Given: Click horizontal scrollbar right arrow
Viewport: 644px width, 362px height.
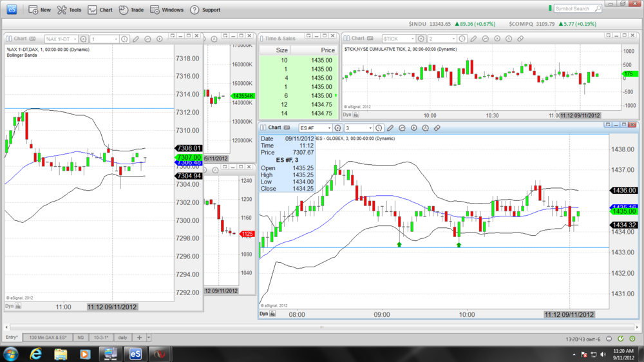Looking at the screenshot, I should 637,327.
